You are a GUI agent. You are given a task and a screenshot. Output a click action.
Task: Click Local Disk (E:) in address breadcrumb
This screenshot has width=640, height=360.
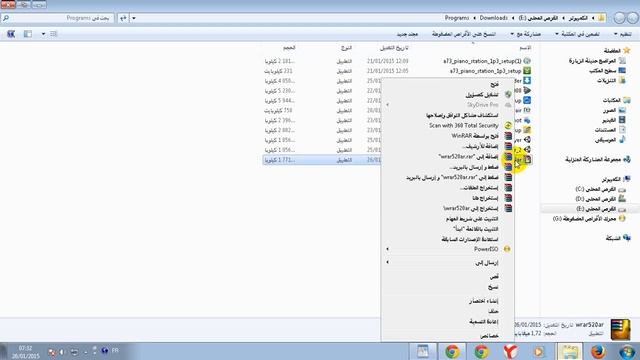click(x=538, y=18)
